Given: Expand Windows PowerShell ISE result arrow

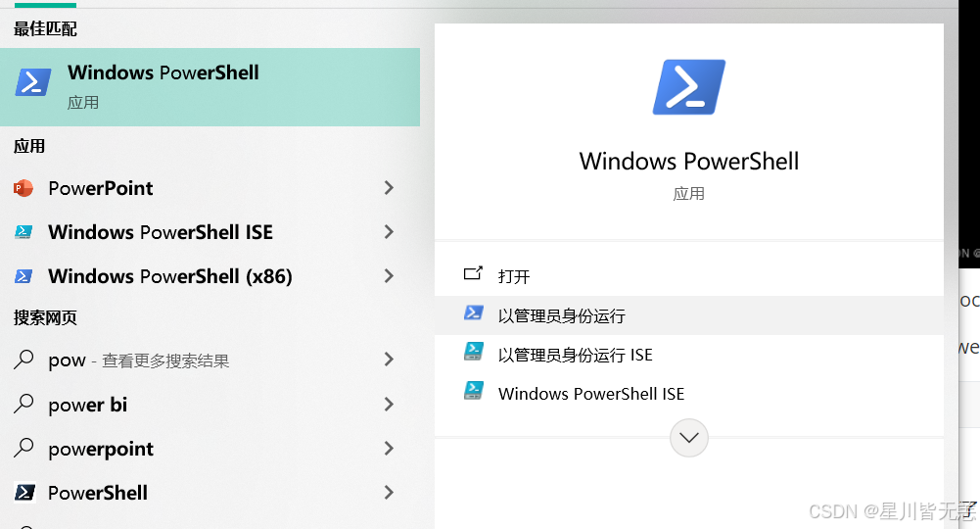Looking at the screenshot, I should (x=389, y=232).
